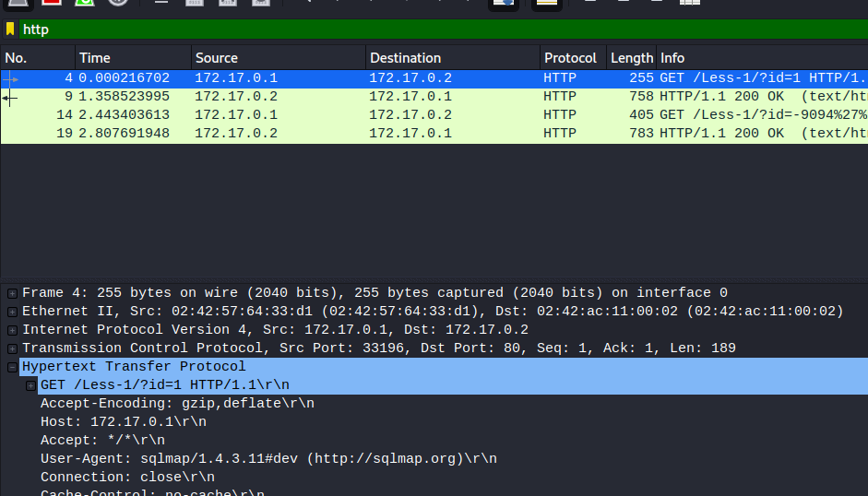Screen dimensions: 868x496
Task: Click time value 2.443403613
Action: coord(124,115)
